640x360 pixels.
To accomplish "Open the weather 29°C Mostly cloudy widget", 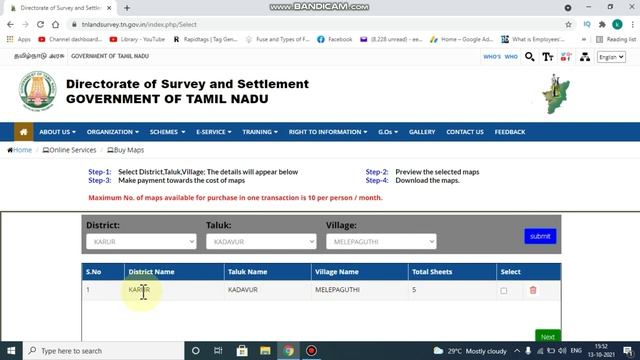I will (x=469, y=351).
